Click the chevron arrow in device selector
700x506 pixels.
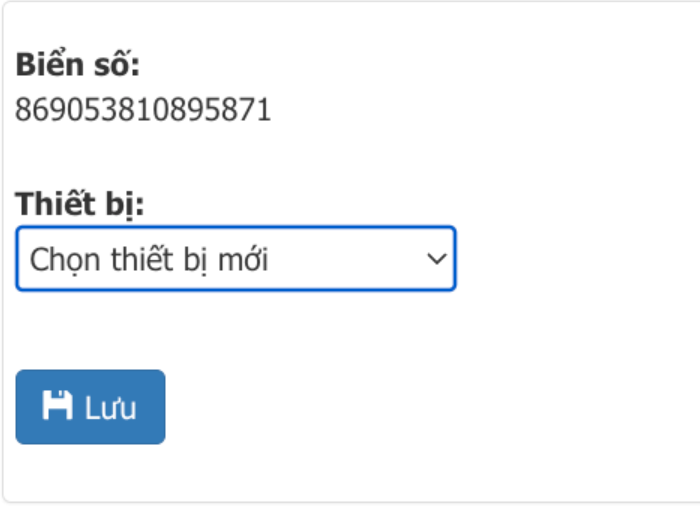click(x=437, y=259)
